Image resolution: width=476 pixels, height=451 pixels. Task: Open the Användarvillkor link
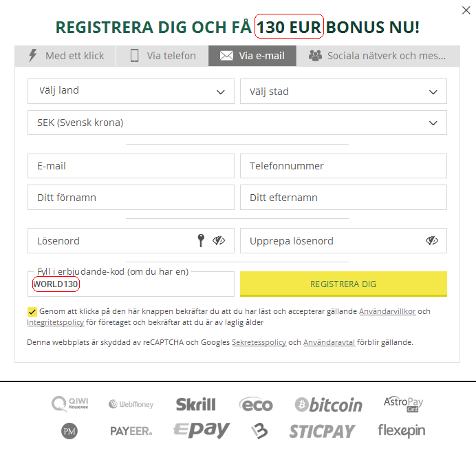click(387, 311)
